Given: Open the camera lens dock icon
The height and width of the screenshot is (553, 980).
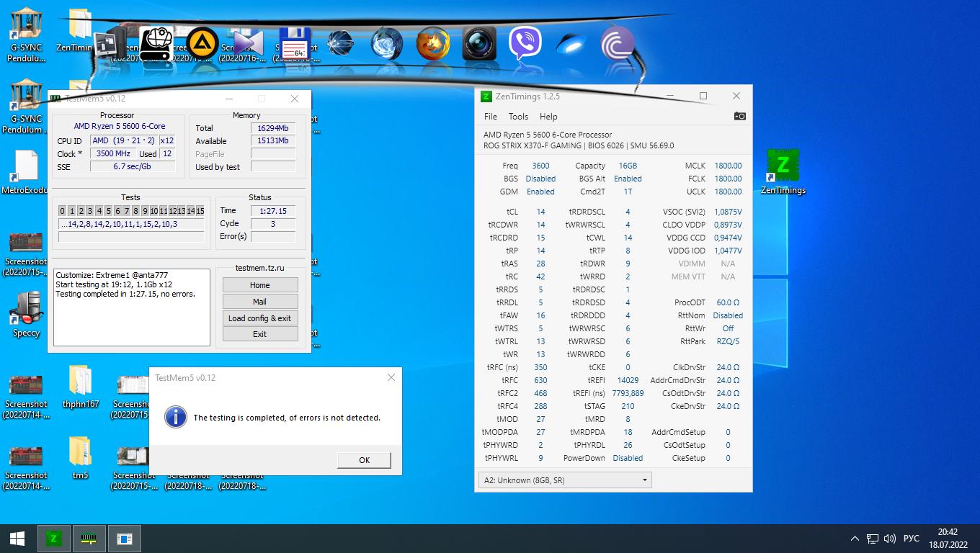Looking at the screenshot, I should click(479, 43).
